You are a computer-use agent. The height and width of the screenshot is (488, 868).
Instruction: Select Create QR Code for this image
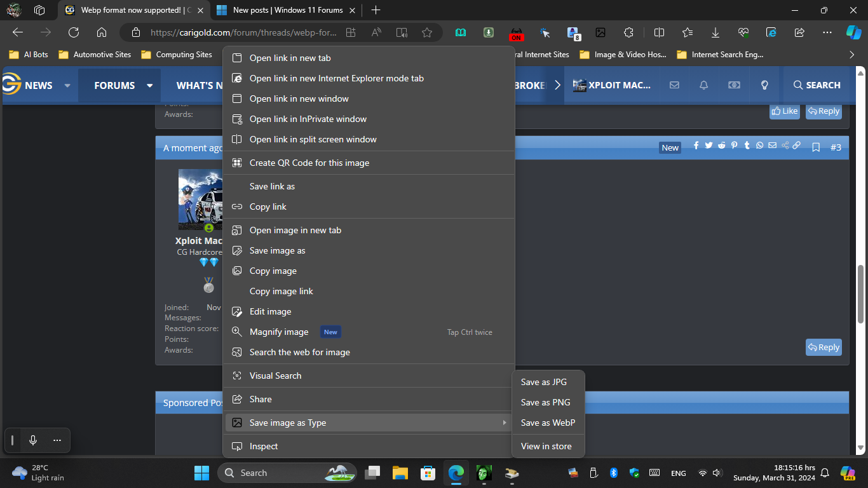(369, 163)
